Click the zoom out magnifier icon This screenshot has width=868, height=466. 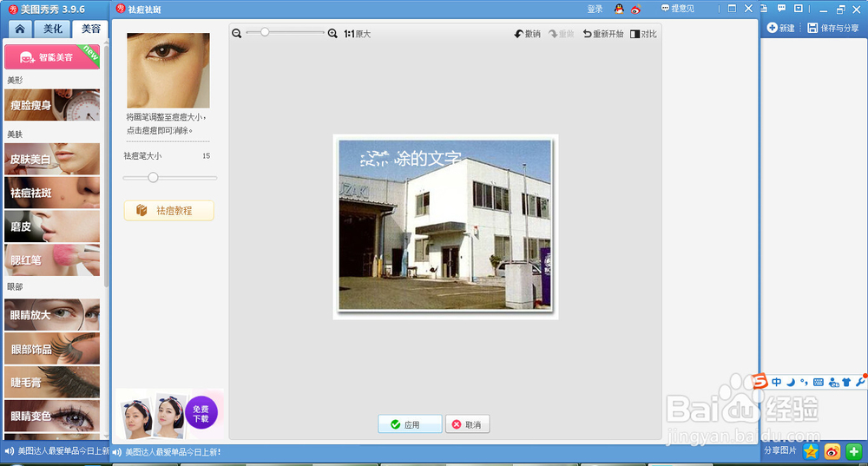tap(236, 33)
